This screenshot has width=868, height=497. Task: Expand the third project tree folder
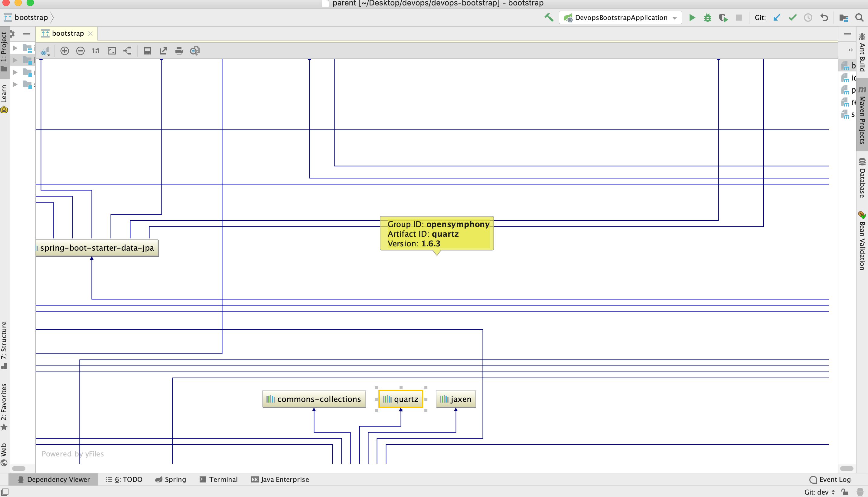click(15, 72)
